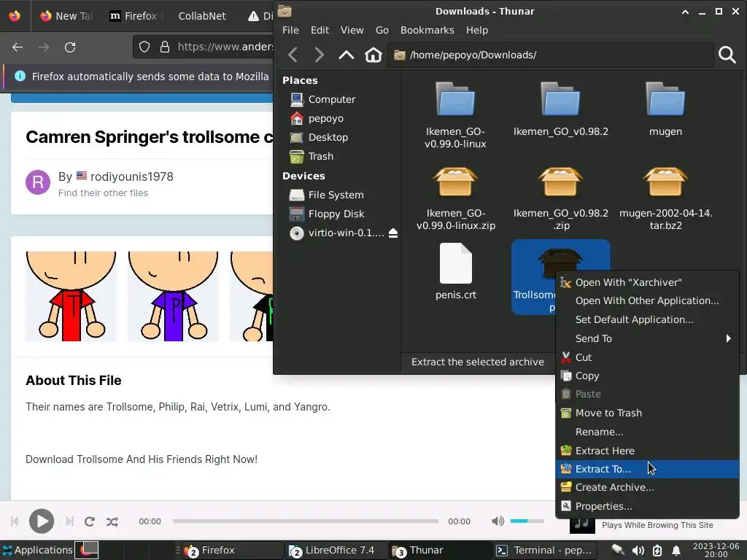Image resolution: width=747 pixels, height=560 pixels.
Task: Choose Set Default Application
Action: click(648, 320)
